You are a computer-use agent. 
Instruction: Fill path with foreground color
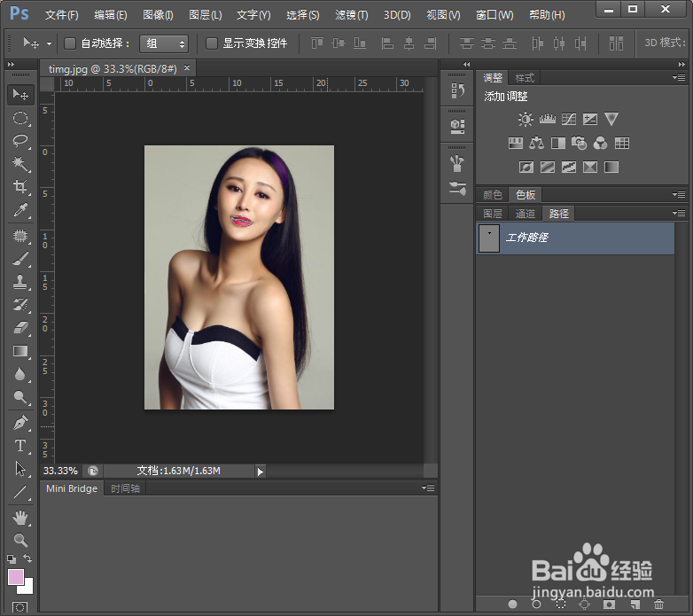[x=513, y=604]
